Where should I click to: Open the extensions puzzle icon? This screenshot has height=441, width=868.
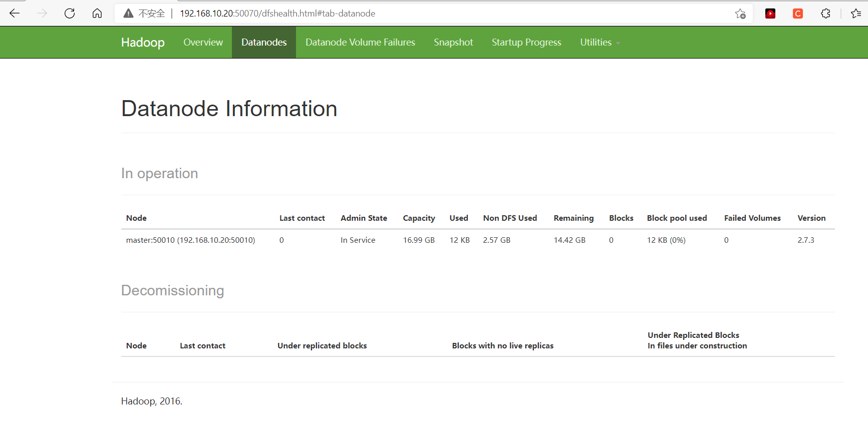tap(826, 14)
